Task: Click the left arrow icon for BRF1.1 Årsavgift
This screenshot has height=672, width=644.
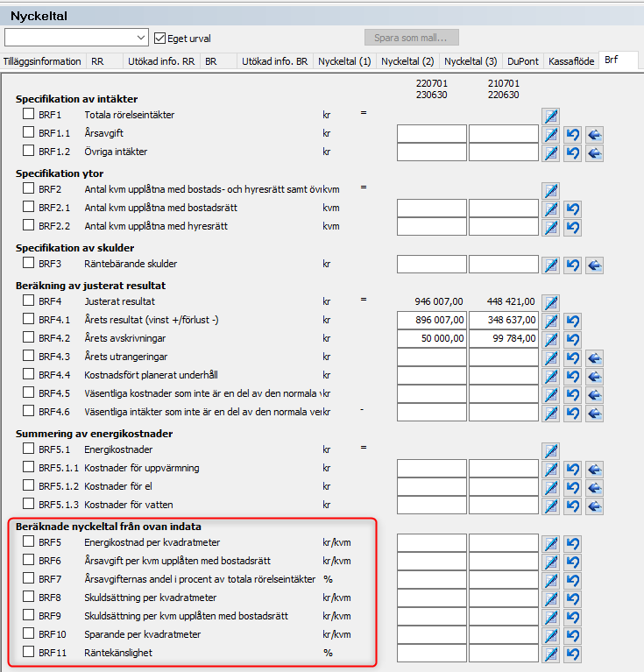Action: point(594,135)
